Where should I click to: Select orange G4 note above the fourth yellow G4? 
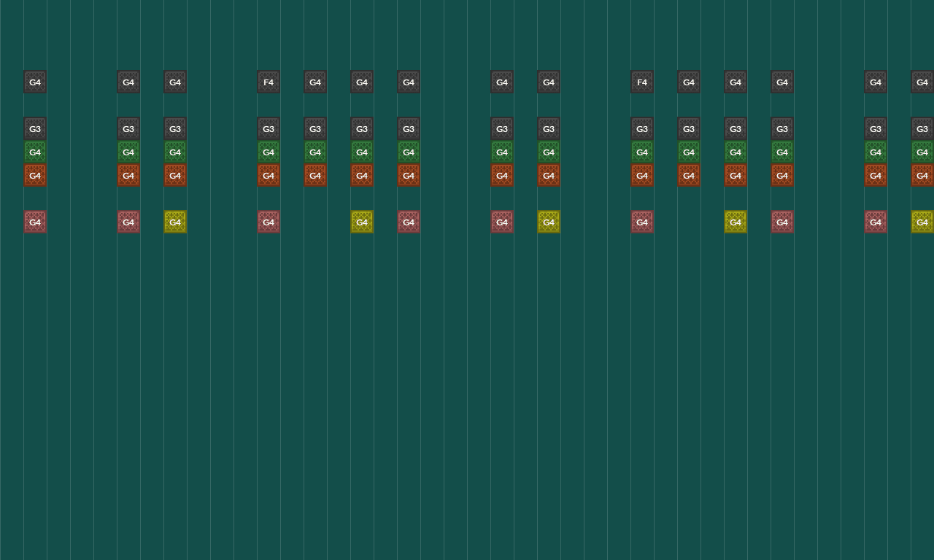tap(736, 175)
